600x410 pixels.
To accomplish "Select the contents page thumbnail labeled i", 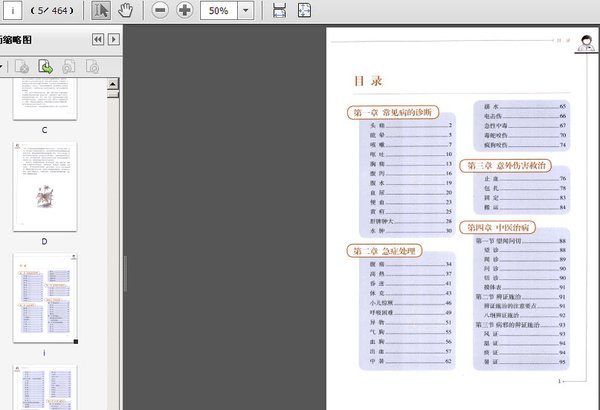I will point(45,298).
